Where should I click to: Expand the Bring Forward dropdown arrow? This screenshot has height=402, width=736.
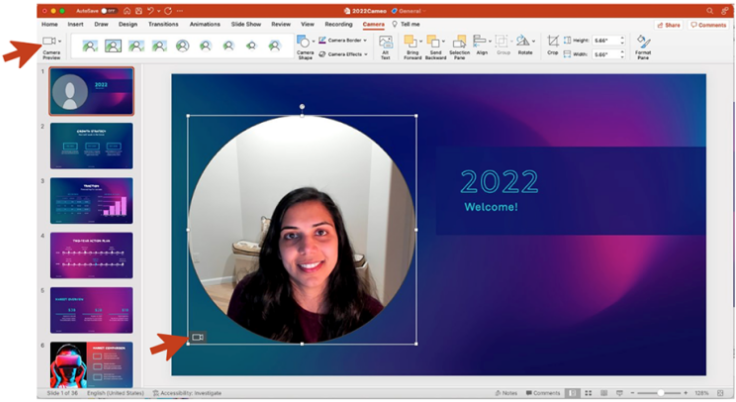(421, 41)
